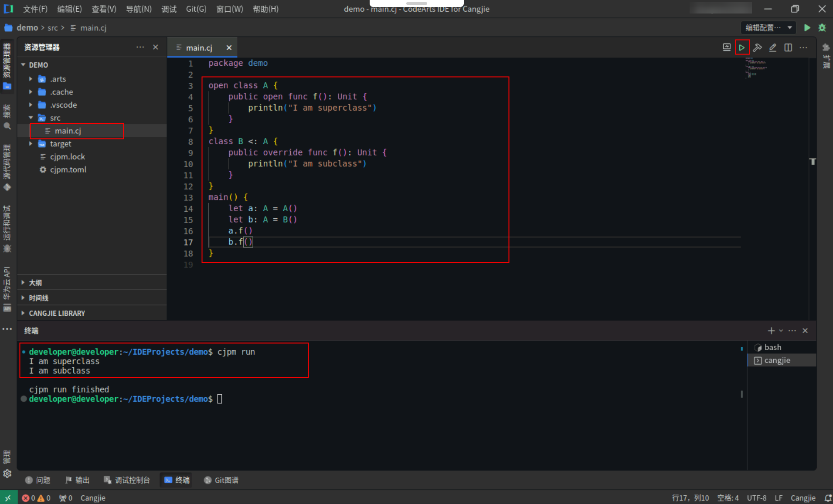
Task: Close the terminal panel
Action: coord(805,331)
